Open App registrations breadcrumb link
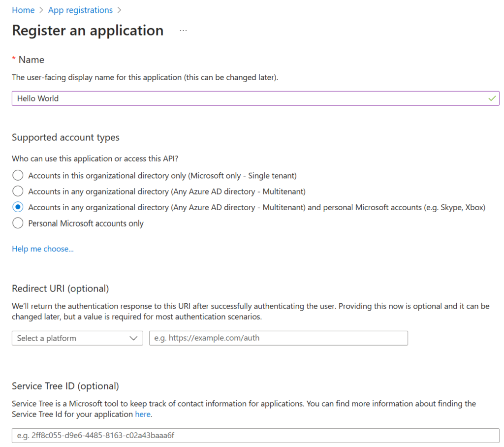Screen dimensions: 504x447 click(x=80, y=10)
